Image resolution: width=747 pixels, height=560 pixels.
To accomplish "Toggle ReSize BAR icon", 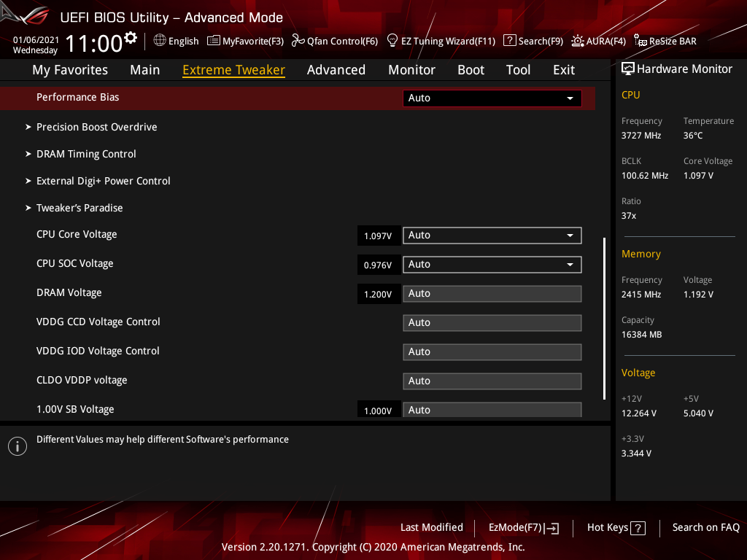I will 640,41.
